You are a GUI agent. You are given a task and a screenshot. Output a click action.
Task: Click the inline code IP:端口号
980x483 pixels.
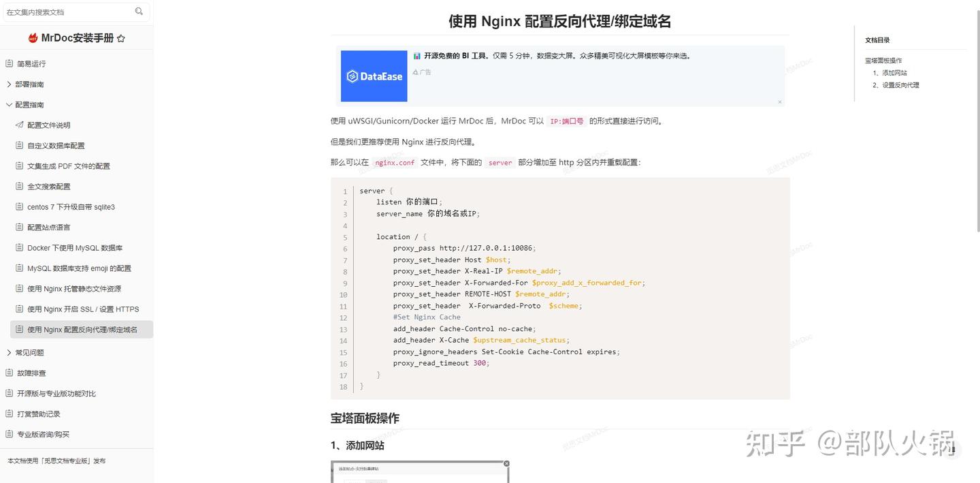pos(567,121)
